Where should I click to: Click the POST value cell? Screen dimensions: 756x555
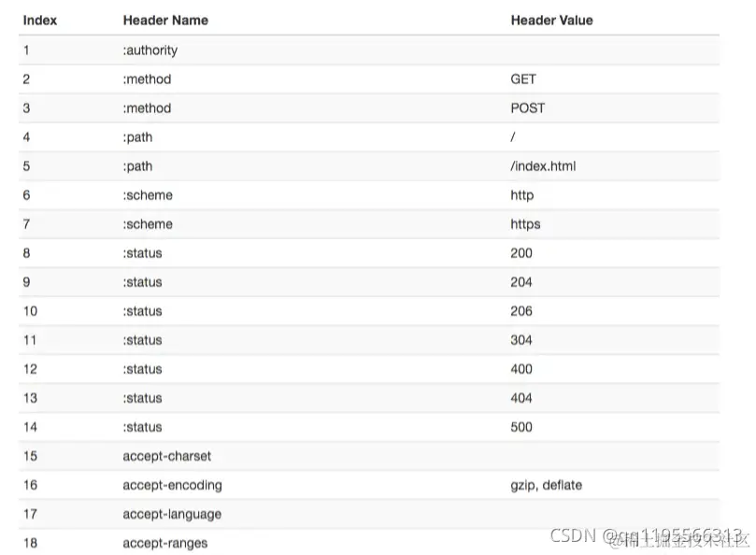[527, 108]
